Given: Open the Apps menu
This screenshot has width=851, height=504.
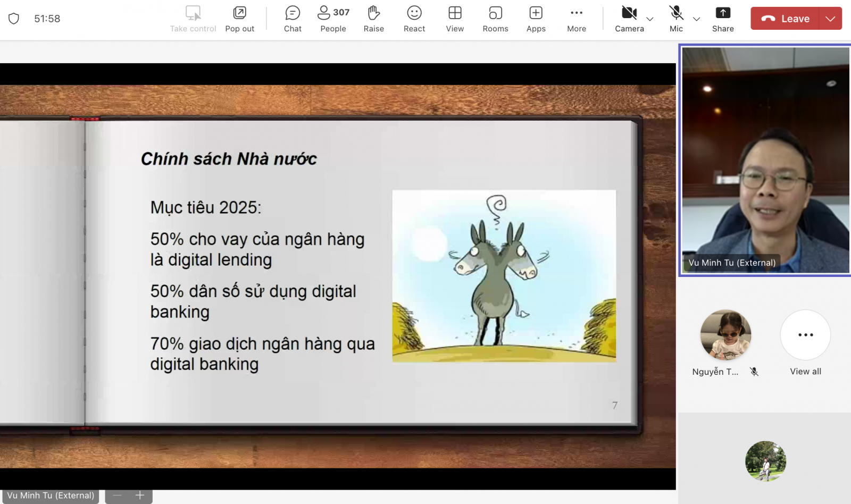Looking at the screenshot, I should [536, 19].
